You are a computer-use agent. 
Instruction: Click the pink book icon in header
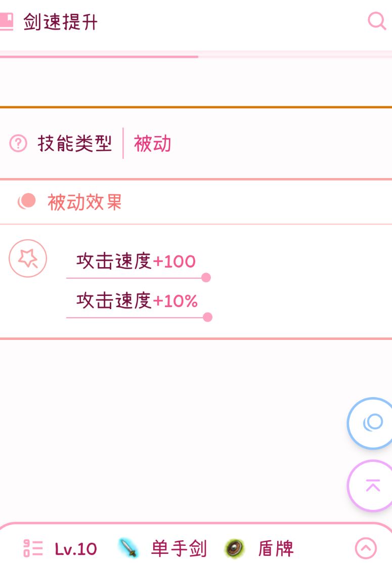point(6,22)
